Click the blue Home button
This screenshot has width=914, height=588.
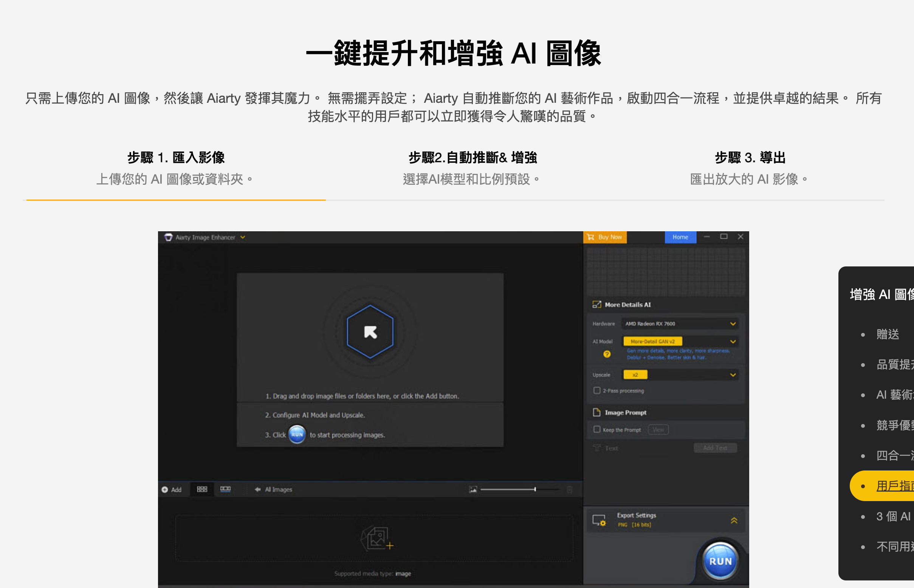tap(680, 237)
